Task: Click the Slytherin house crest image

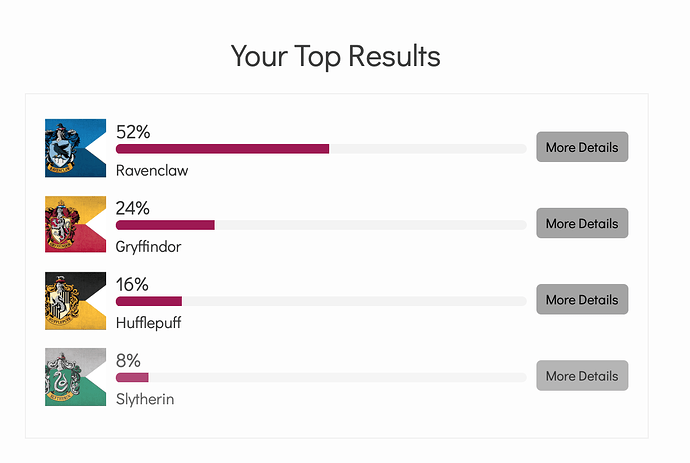Action: [x=75, y=377]
